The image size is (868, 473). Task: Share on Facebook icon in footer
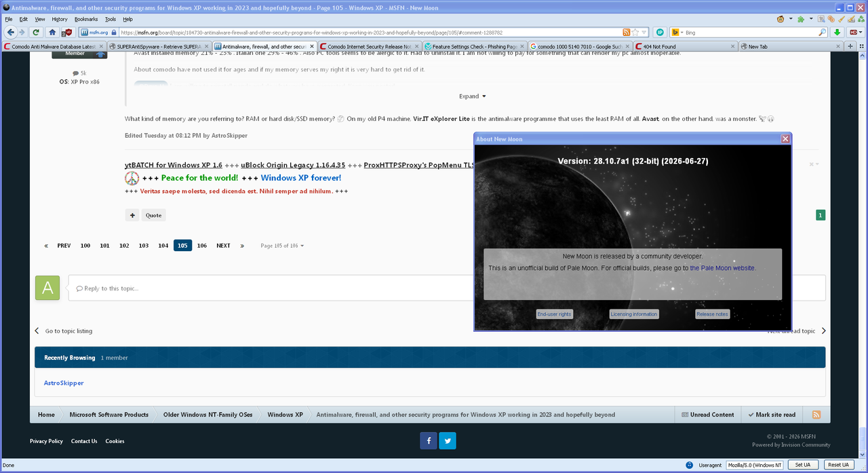click(x=429, y=440)
